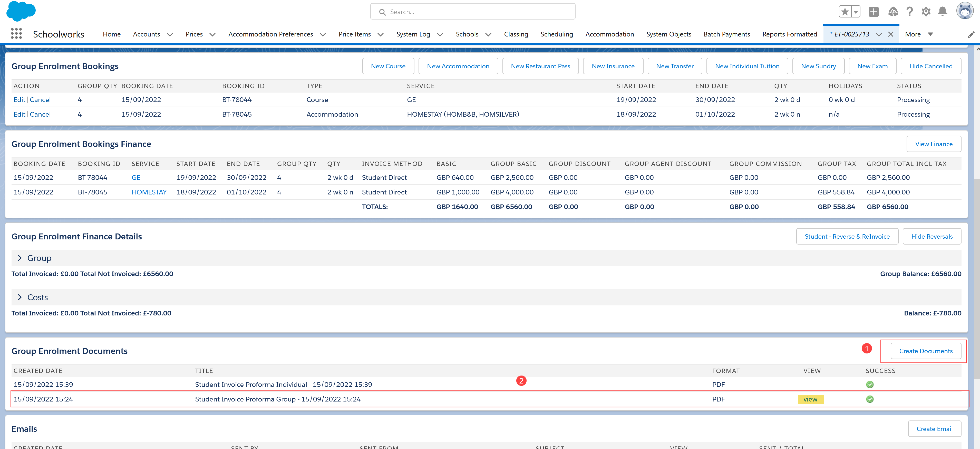The image size is (980, 449).
Task: Open the Setup gear icon
Action: [x=926, y=12]
